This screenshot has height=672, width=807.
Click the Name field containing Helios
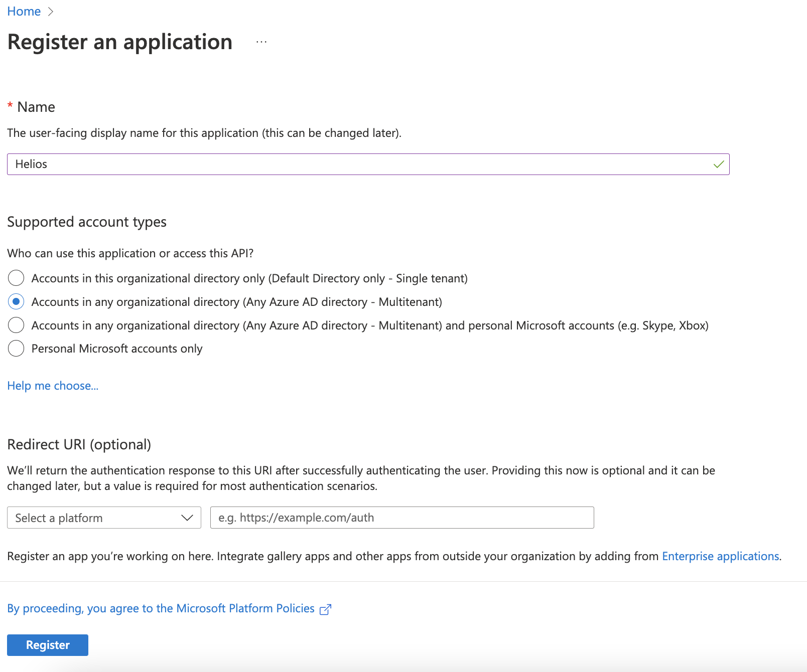point(351,164)
